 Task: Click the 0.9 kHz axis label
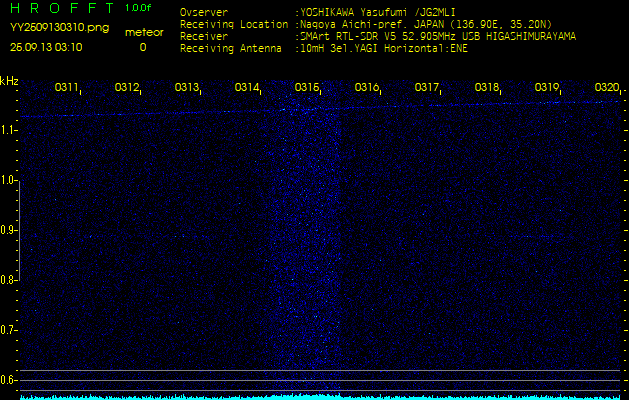tap(7, 230)
